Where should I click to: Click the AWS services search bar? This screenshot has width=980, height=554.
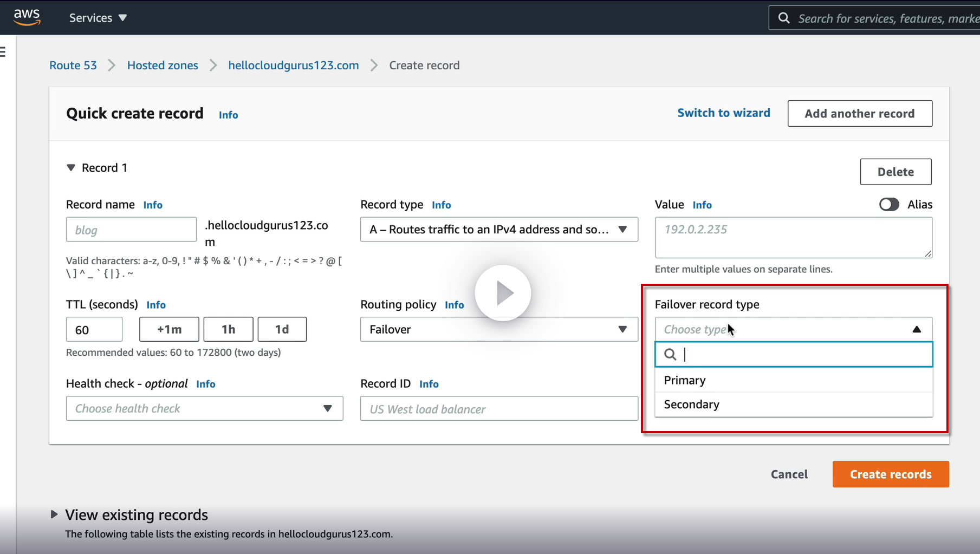(874, 18)
